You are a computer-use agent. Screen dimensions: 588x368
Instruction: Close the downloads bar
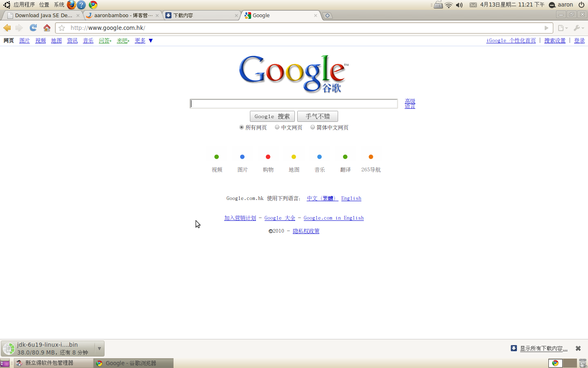pos(578,348)
